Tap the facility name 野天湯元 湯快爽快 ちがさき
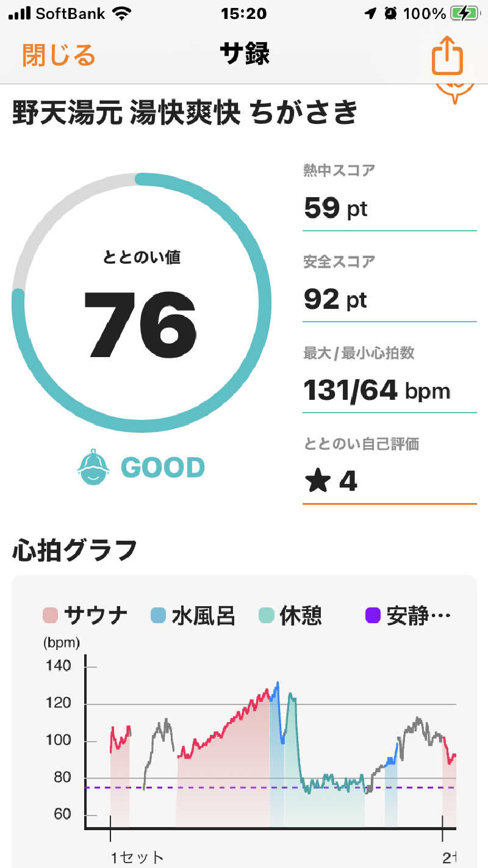Viewport: 488px width, 868px height. (x=184, y=113)
